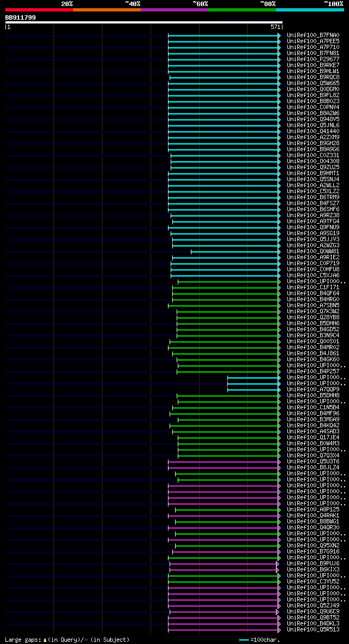This screenshot has height=644, width=349.
Task: Click UniRef100_A2WLL2 hit label
Action: [313, 185]
